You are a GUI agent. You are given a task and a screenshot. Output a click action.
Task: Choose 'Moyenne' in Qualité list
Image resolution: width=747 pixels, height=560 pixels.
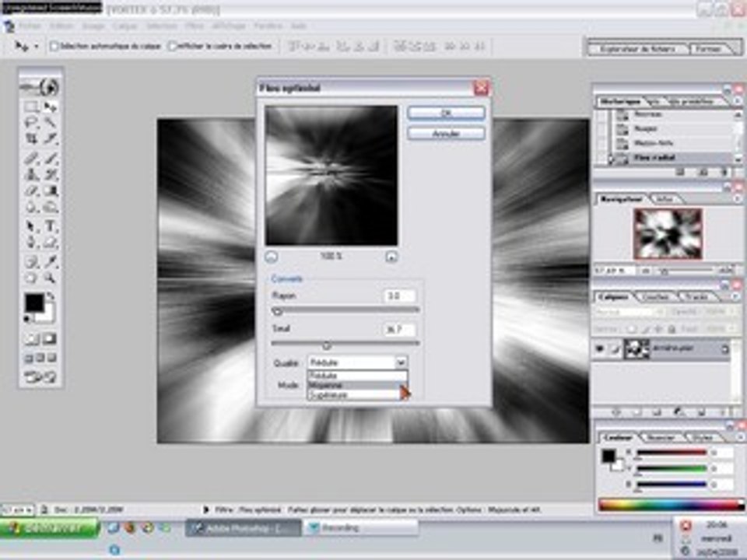coord(357,385)
